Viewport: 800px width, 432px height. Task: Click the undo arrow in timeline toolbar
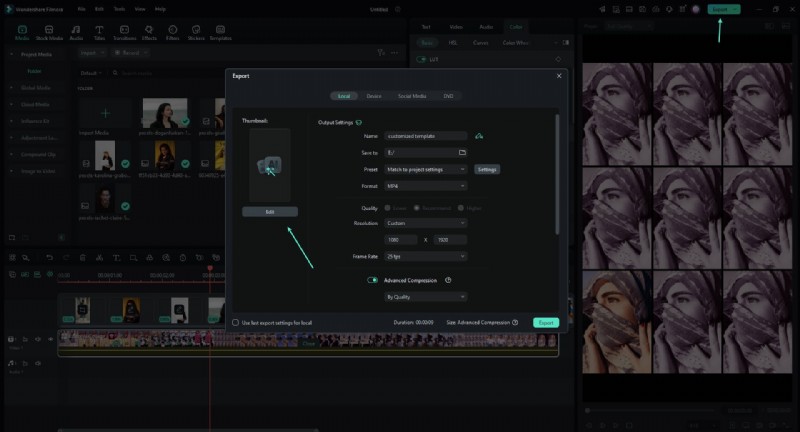coord(49,258)
